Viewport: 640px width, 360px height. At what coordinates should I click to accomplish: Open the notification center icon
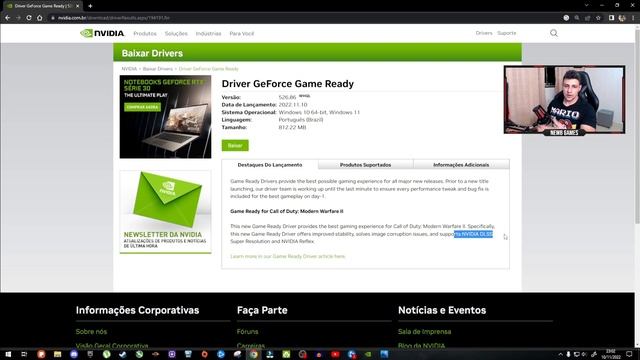click(x=629, y=354)
